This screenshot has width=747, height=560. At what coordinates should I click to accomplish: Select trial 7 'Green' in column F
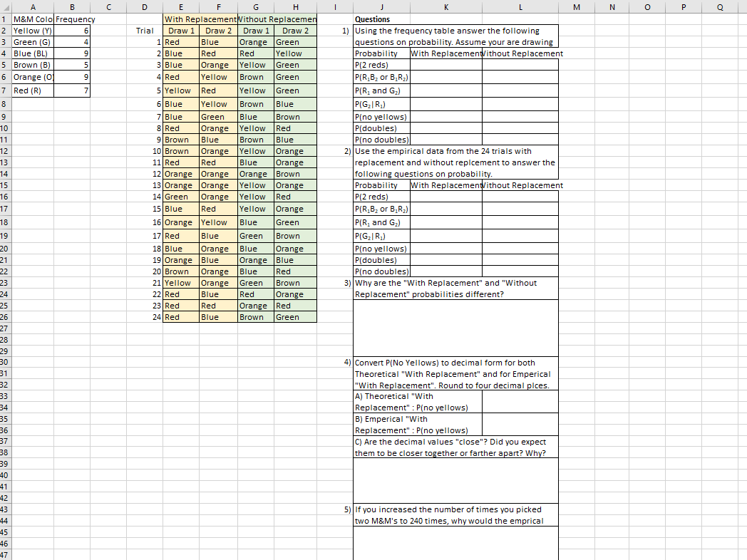click(218, 117)
